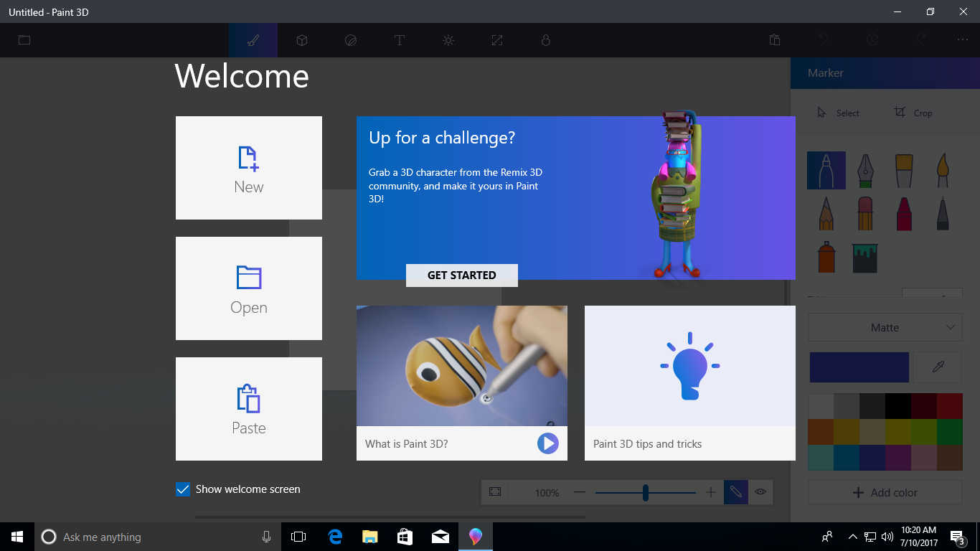Open the Up for a challenge banner
Viewport: 980px width, 551px height.
click(576, 198)
